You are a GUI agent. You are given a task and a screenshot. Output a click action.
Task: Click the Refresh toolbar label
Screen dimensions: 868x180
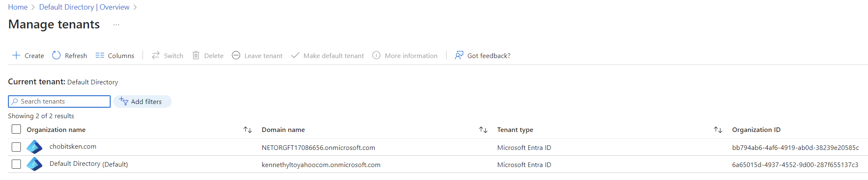click(x=76, y=56)
